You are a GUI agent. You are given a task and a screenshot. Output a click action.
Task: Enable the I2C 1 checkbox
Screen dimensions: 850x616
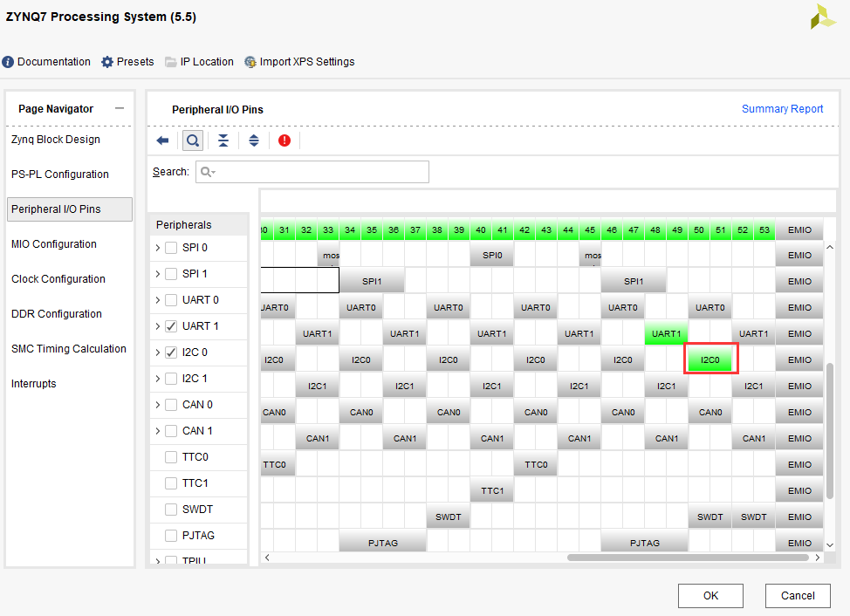[x=171, y=378]
